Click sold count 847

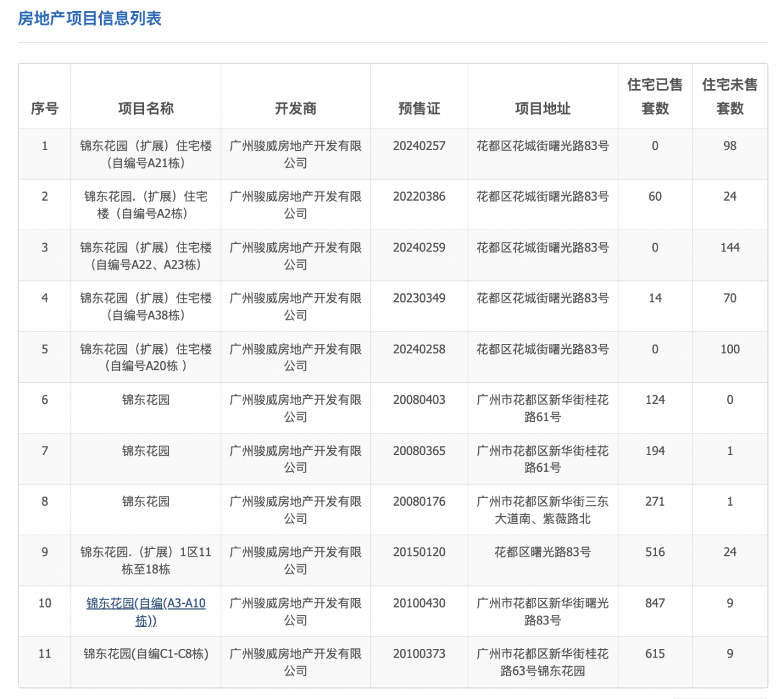pyautogui.click(x=655, y=603)
